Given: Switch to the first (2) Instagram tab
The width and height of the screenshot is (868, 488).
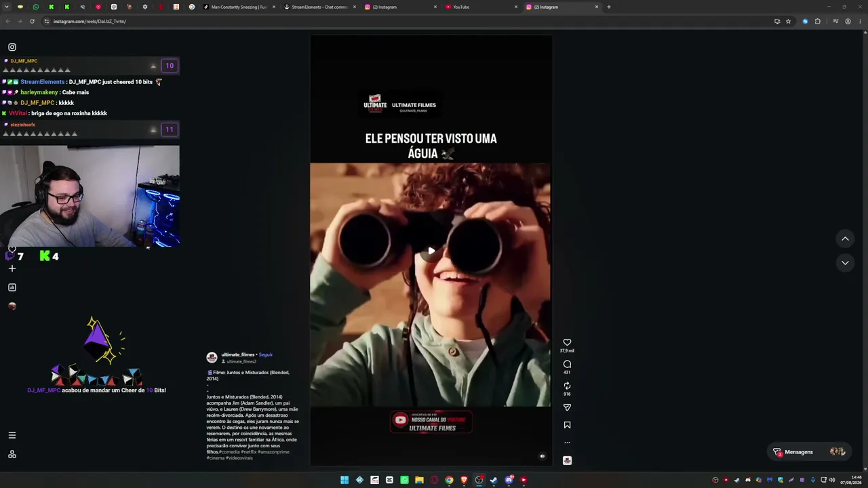Looking at the screenshot, I should click(400, 7).
